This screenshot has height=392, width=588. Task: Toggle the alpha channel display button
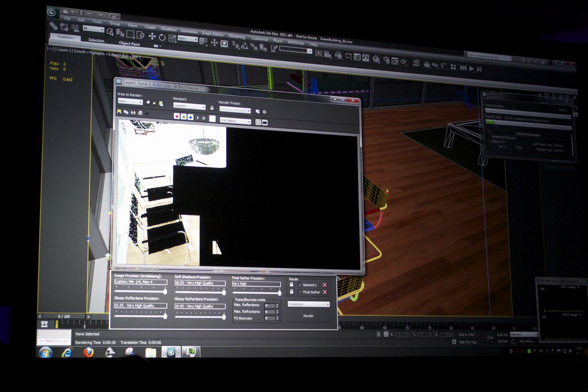pos(197,118)
